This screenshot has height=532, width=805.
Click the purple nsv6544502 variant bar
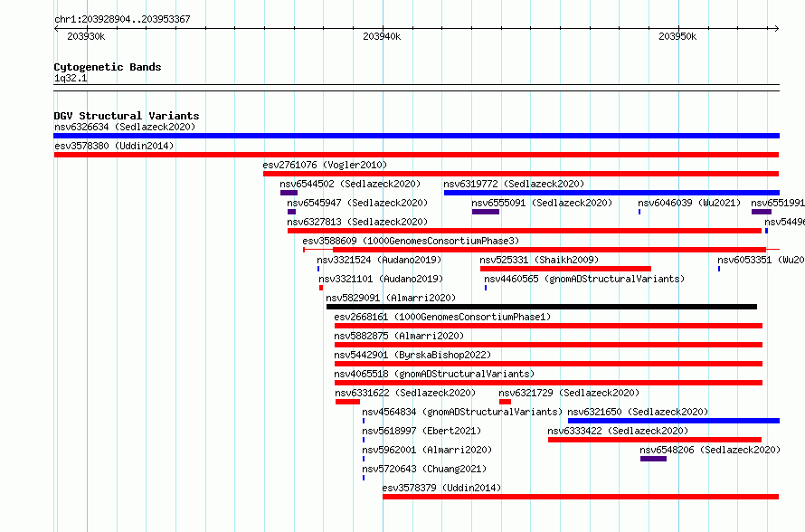tap(289, 193)
